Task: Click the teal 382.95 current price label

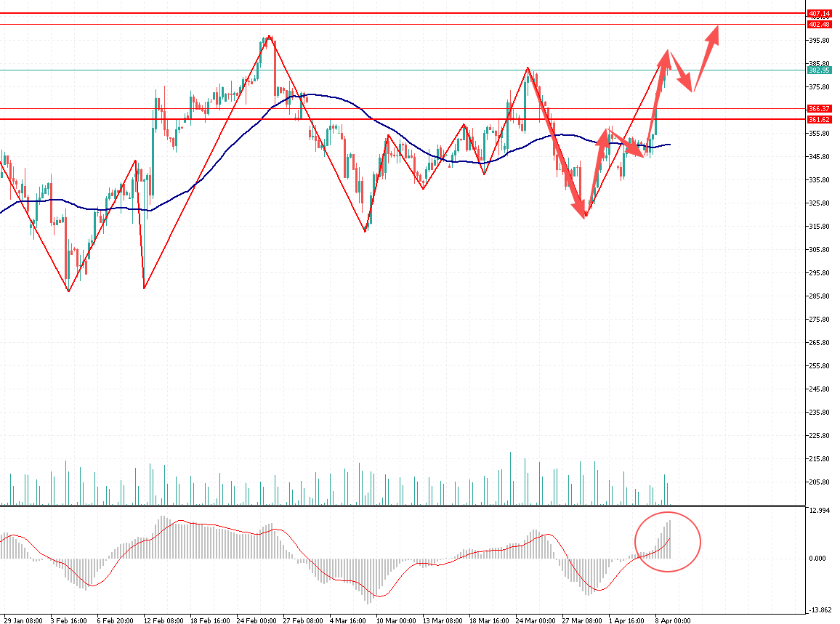Action: coord(819,70)
